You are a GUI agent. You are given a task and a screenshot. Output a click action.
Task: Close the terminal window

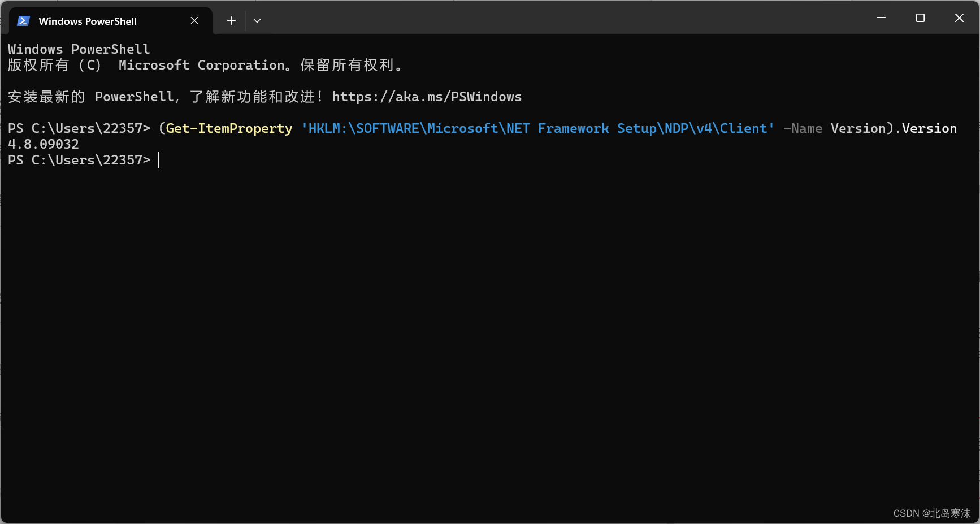959,18
